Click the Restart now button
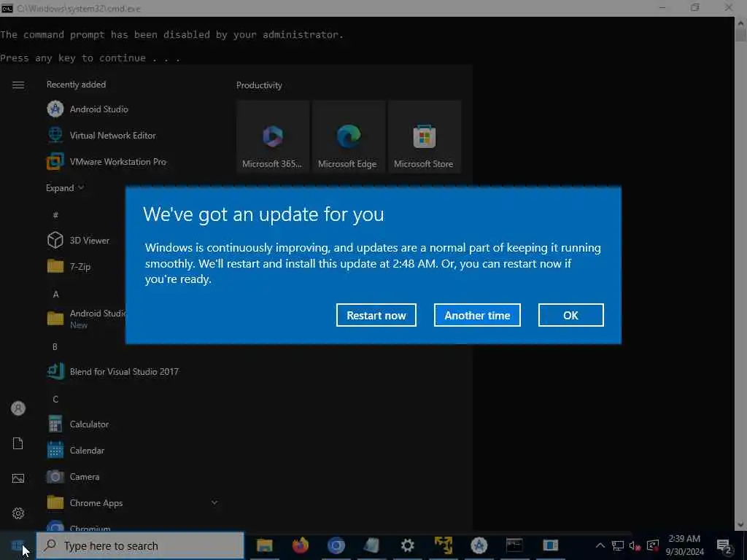The image size is (747, 560). coord(376,315)
